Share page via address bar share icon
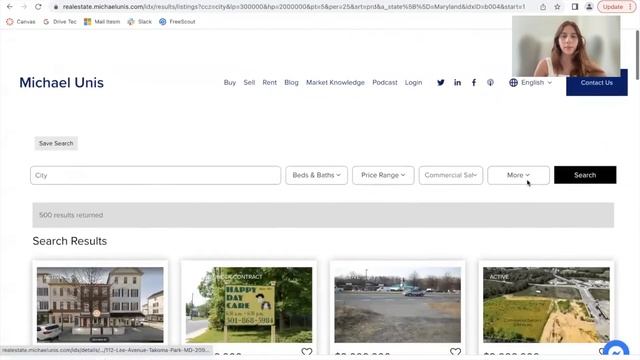 (543, 7)
